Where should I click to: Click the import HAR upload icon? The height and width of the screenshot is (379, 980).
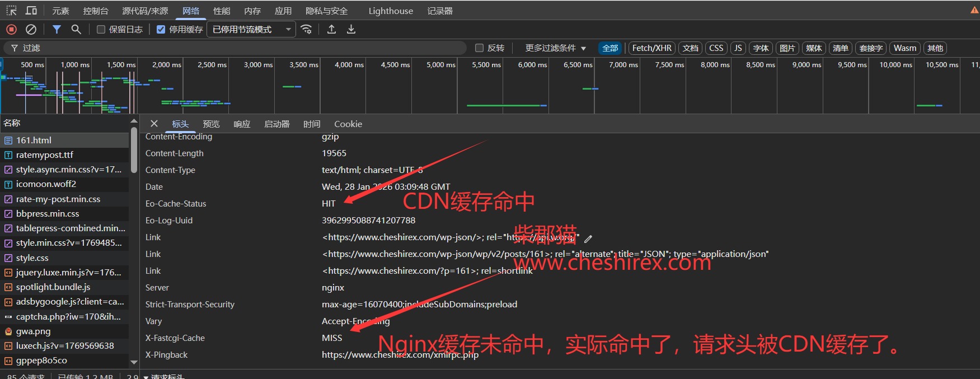tap(331, 29)
